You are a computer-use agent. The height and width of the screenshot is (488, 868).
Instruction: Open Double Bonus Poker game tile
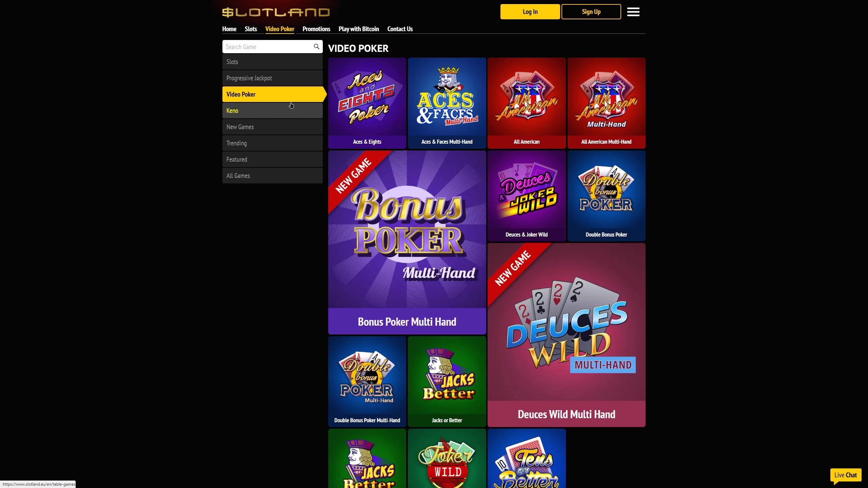pyautogui.click(x=606, y=196)
